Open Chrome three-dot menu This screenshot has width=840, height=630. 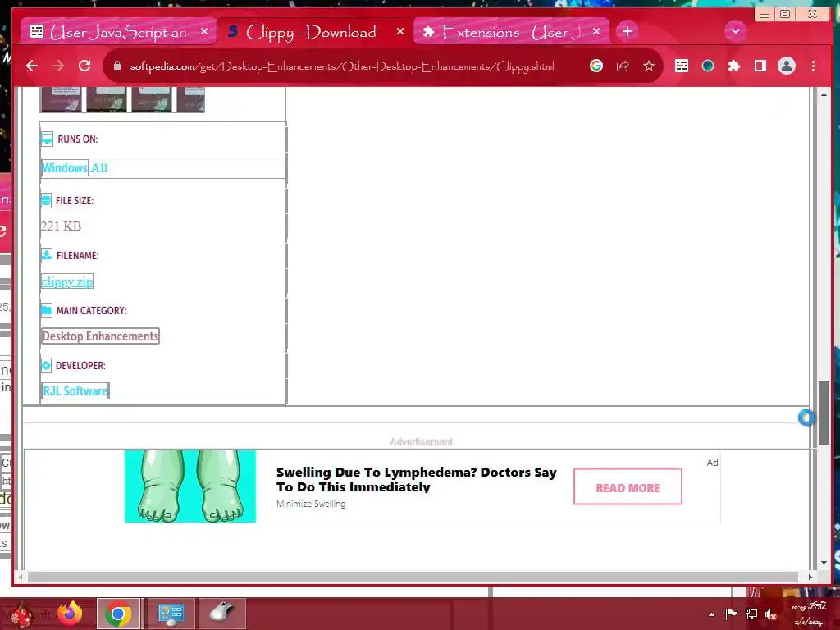click(x=813, y=66)
